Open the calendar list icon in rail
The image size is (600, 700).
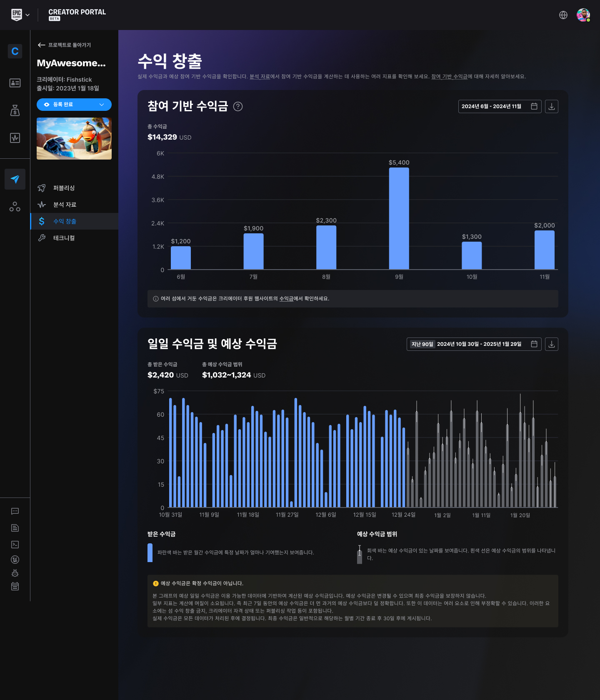click(15, 587)
